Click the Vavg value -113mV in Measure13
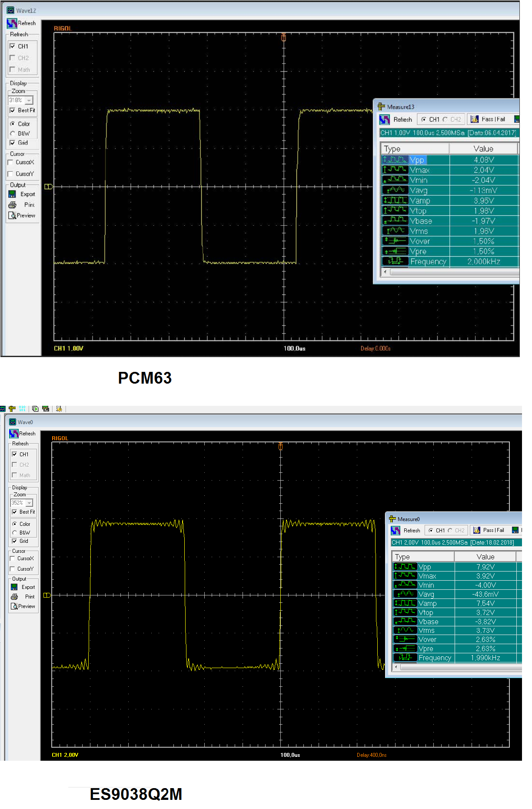Viewport: 532px width, 809px height. click(484, 191)
